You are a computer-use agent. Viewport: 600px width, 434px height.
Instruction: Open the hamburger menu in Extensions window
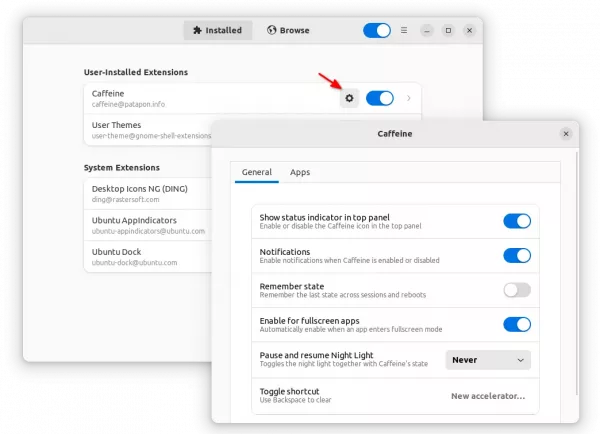404,30
